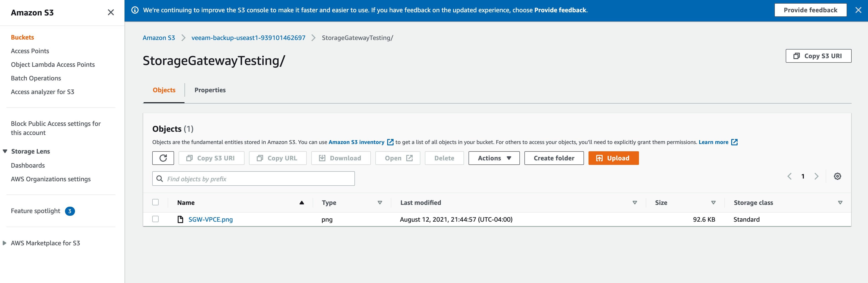Click the Name column ascending sort arrow

click(x=302, y=202)
